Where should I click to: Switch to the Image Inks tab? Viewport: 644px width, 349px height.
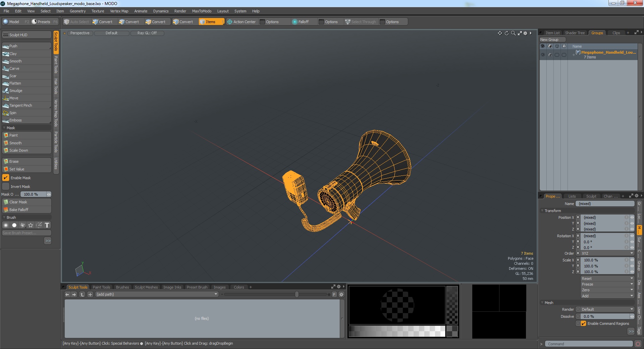(x=172, y=287)
